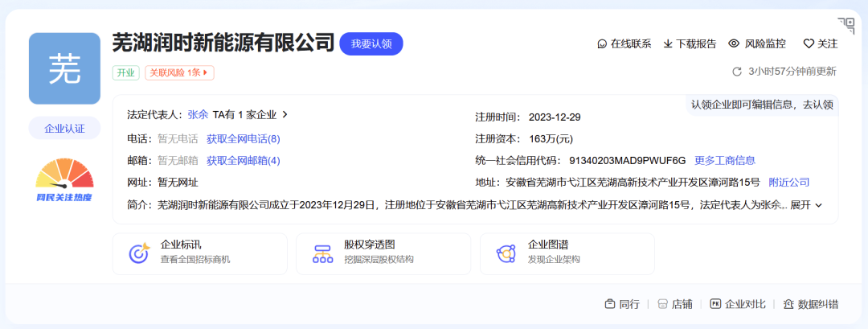Click the 企业认证 button
Screen dimensions: 868x329
(64, 129)
